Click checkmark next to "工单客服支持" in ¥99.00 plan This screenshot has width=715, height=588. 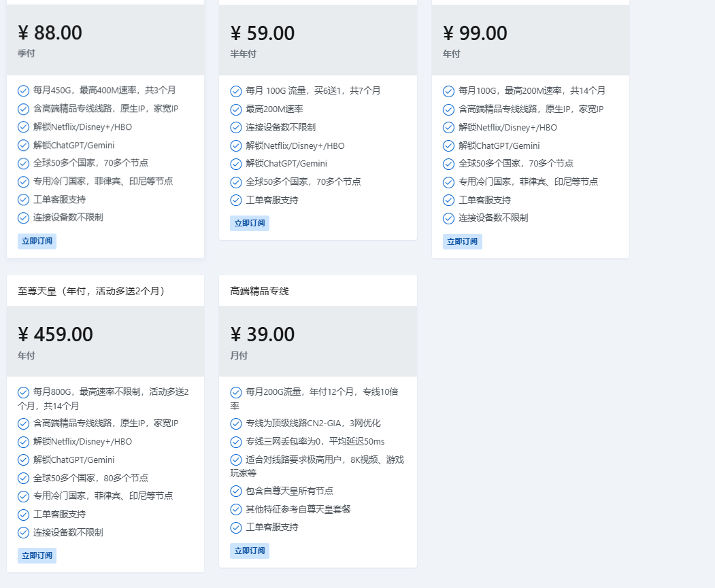coord(448,200)
